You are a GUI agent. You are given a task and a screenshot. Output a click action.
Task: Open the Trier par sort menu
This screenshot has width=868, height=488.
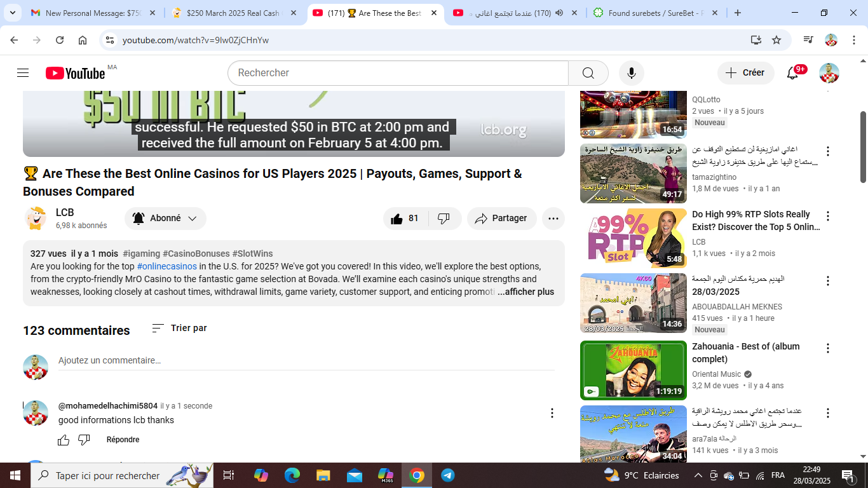180,329
